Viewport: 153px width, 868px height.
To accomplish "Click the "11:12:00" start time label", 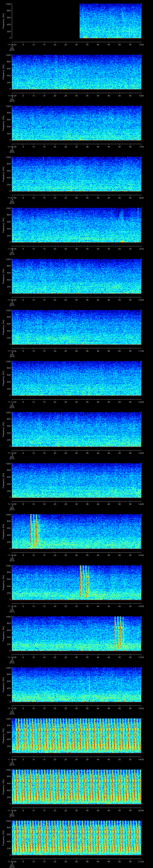I will (x=12, y=453).
